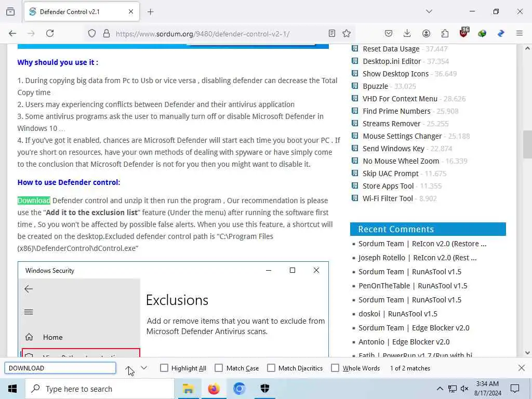The width and height of the screenshot is (532, 399).
Task: Show hidden system tray icons
Action: pos(440,389)
